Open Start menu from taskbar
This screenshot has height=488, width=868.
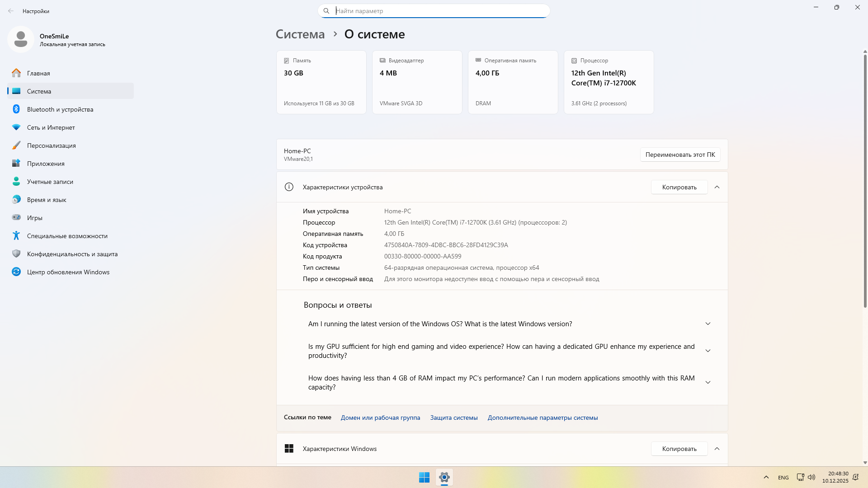click(424, 477)
